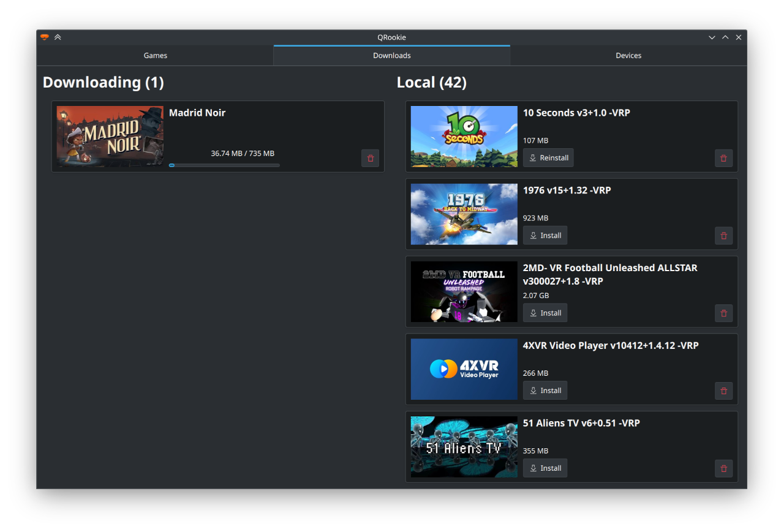Minimize the QRookie window
The image size is (784, 532).
712,37
